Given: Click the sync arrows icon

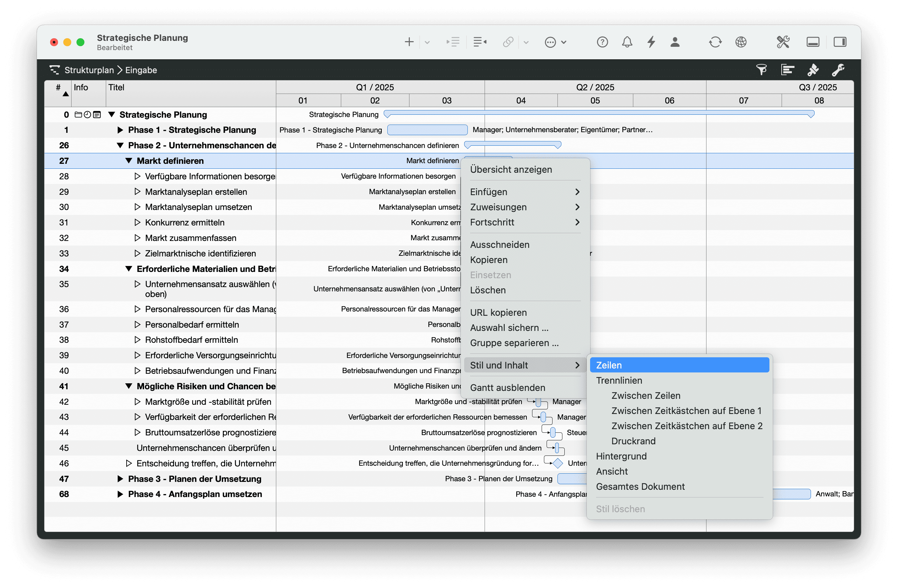Looking at the screenshot, I should pos(715,42).
